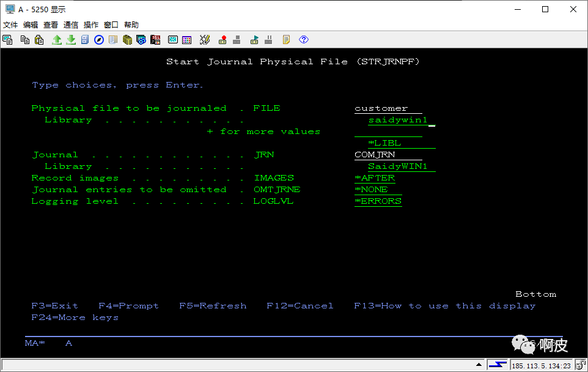Open the 编辑 menu
This screenshot has width=588, height=372.
[31, 24]
